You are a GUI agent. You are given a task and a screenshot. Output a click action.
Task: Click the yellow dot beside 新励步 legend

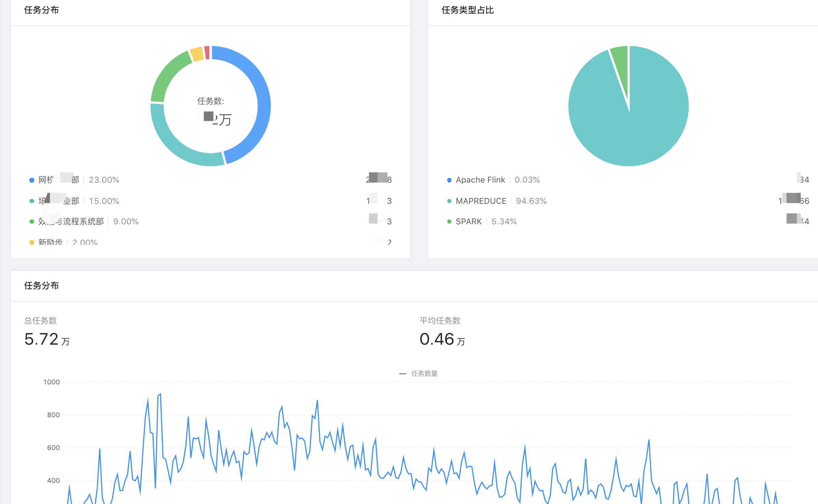(32, 242)
